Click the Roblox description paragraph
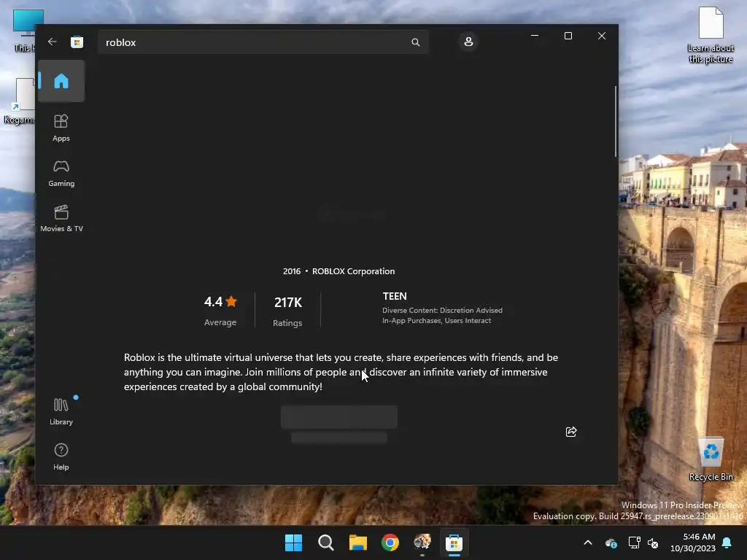The height and width of the screenshot is (560, 747). click(x=341, y=372)
